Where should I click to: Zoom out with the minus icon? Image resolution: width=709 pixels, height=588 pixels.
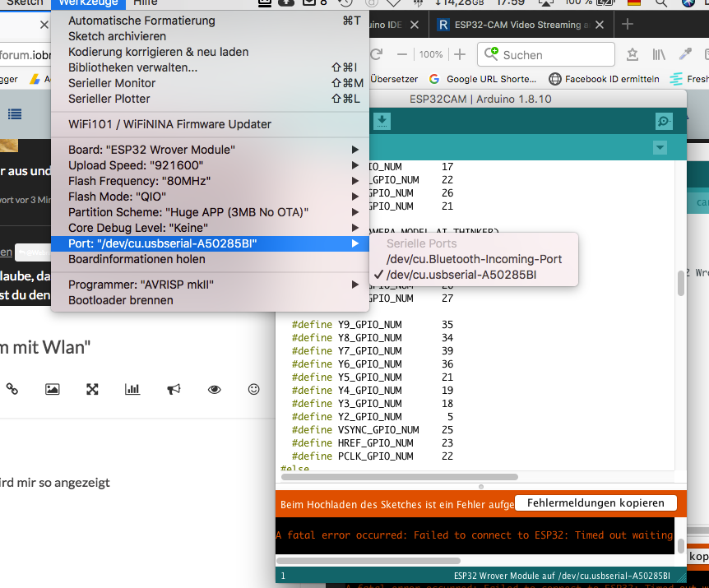coord(402,54)
